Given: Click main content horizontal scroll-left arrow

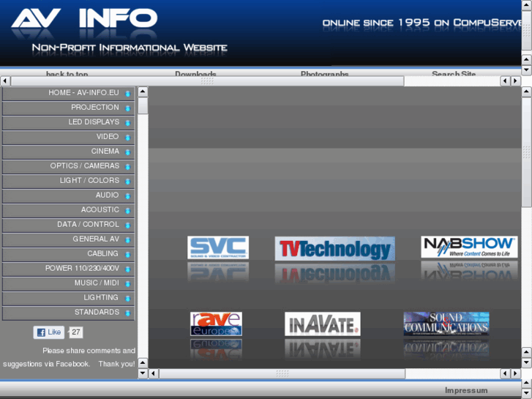Looking at the screenshot, I should click(x=154, y=373).
